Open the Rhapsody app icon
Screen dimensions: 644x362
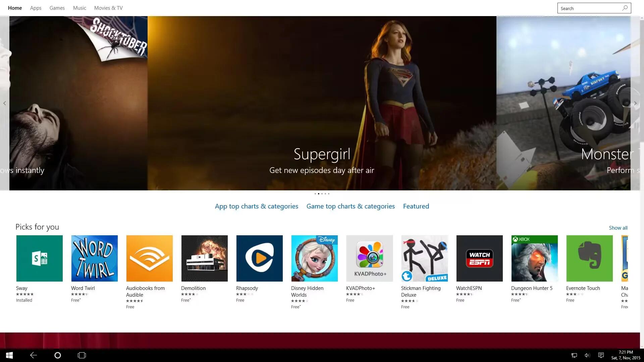coord(259,258)
